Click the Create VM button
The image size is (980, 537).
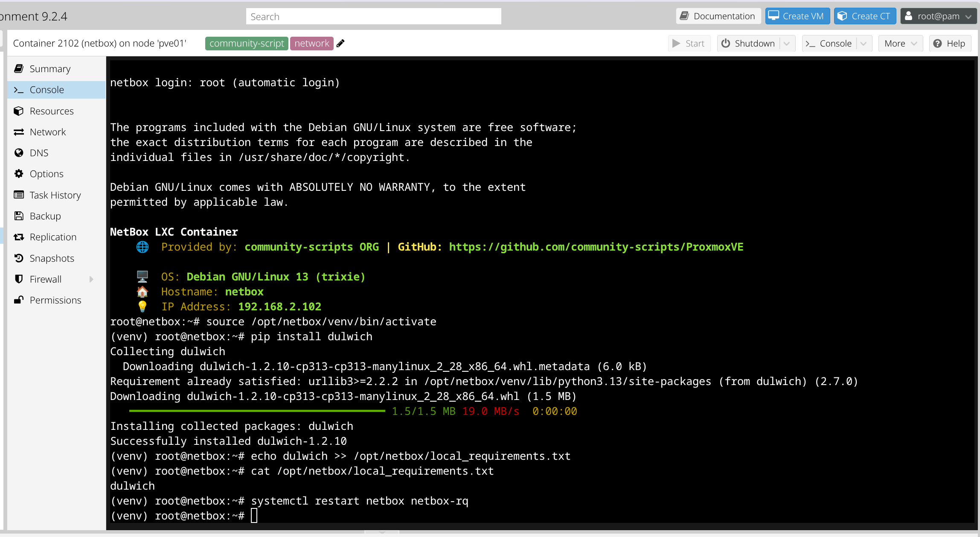pyautogui.click(x=797, y=16)
